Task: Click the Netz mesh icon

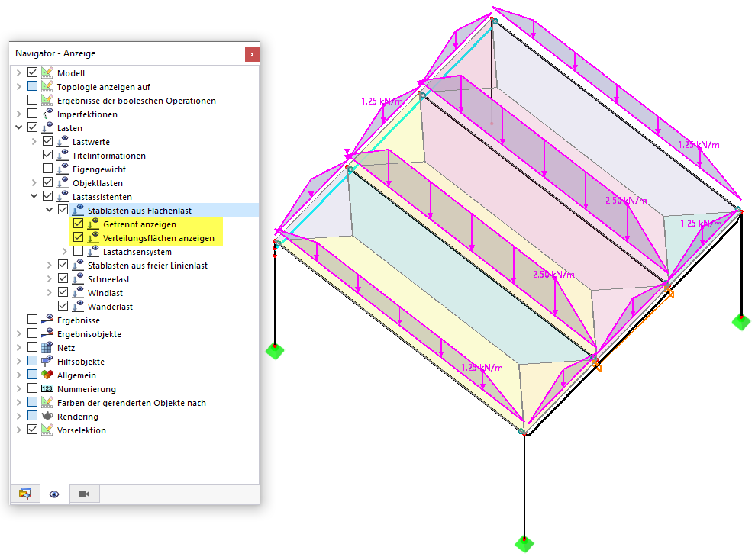Action: (47, 347)
